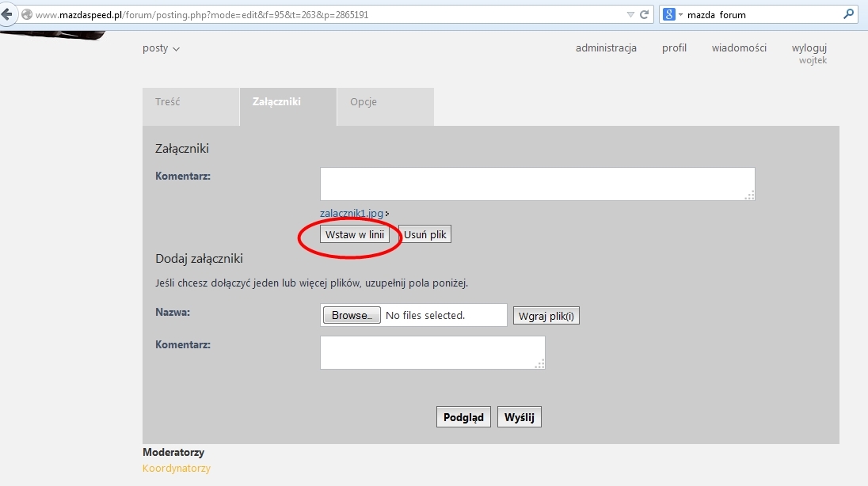This screenshot has height=486, width=868.
Task: Submit the post with Wyślij
Action: [x=519, y=417]
